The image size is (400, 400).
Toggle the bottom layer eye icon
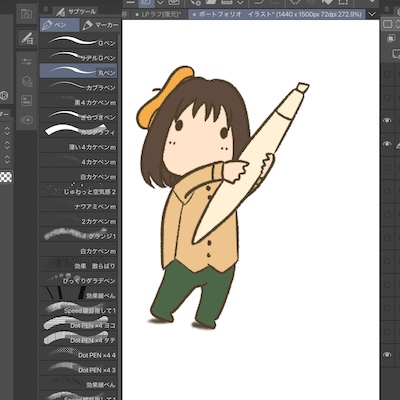(x=387, y=355)
